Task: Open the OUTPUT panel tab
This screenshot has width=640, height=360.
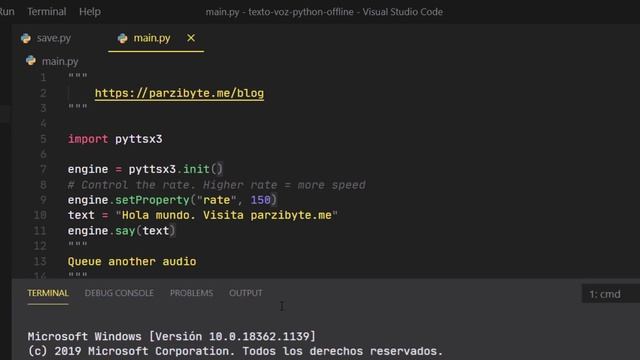Action: click(246, 293)
